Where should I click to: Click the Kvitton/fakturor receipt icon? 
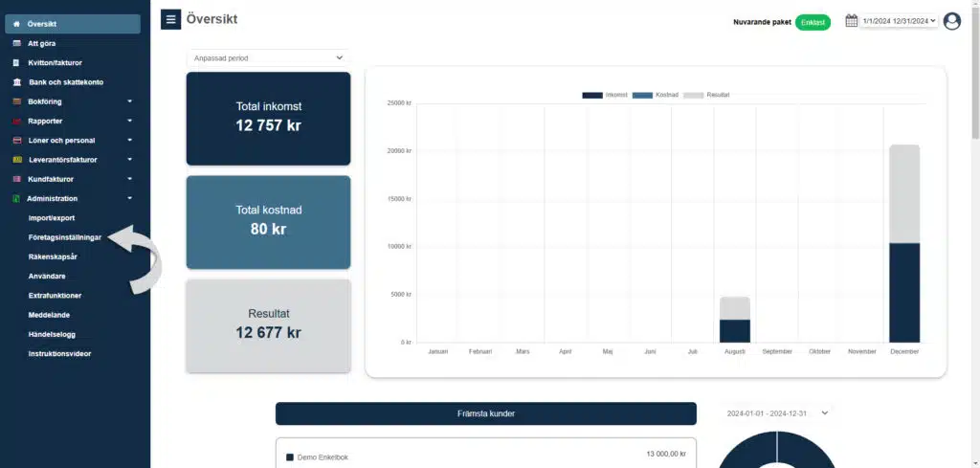pyautogui.click(x=17, y=63)
